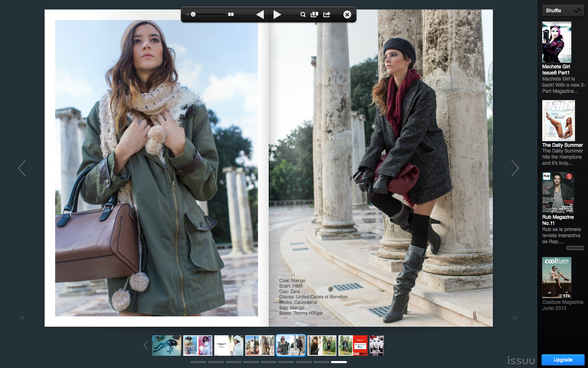Click the blue Upgrade button
This screenshot has height=368, width=588.
tap(563, 360)
